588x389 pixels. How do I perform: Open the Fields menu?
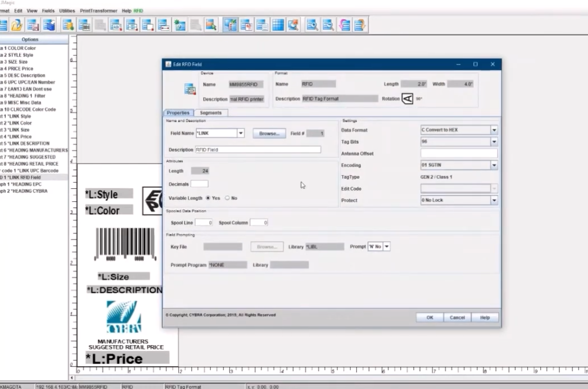tap(48, 11)
